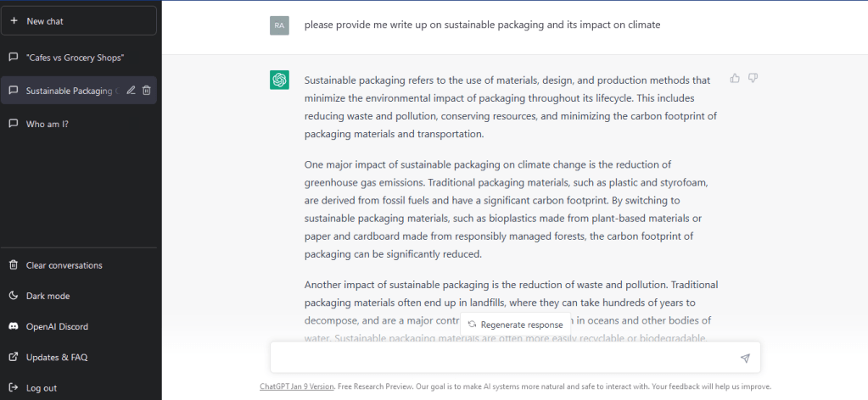
Task: Click the send message paper plane icon
Action: [745, 358]
